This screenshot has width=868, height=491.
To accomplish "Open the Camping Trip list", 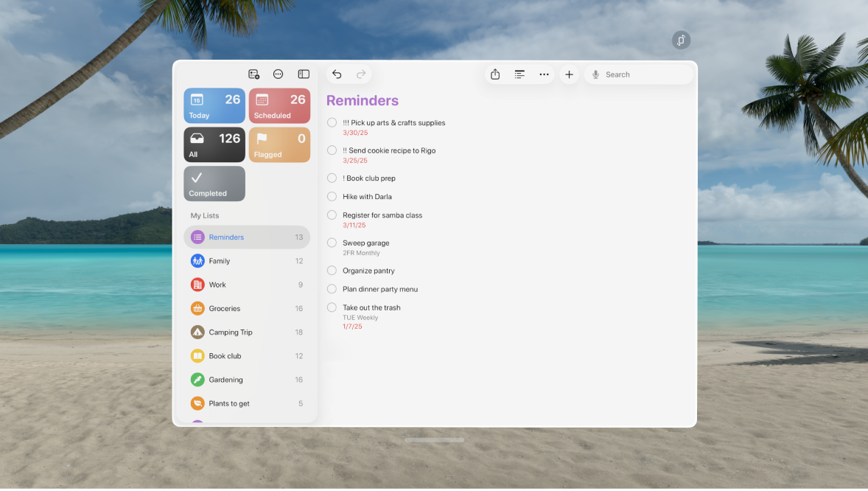I will 247,332.
